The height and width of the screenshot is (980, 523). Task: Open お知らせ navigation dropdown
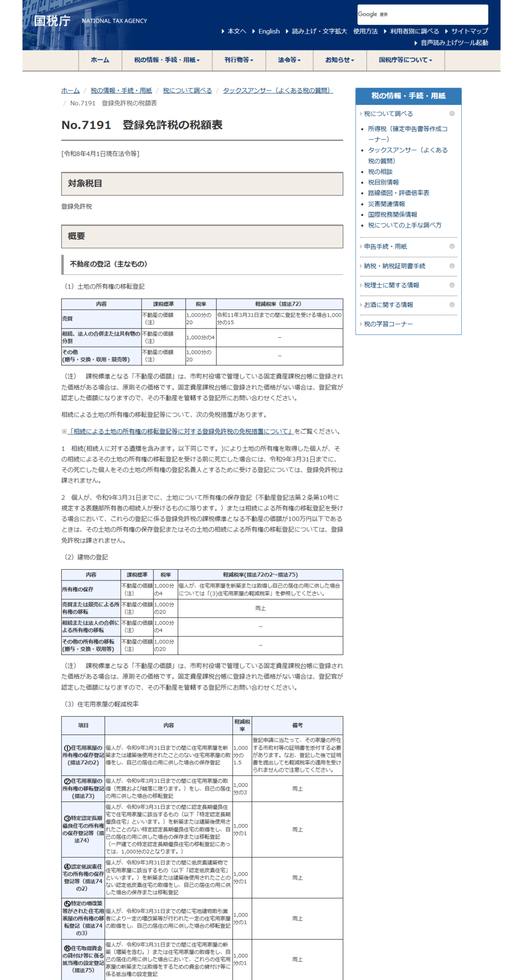pyautogui.click(x=340, y=60)
